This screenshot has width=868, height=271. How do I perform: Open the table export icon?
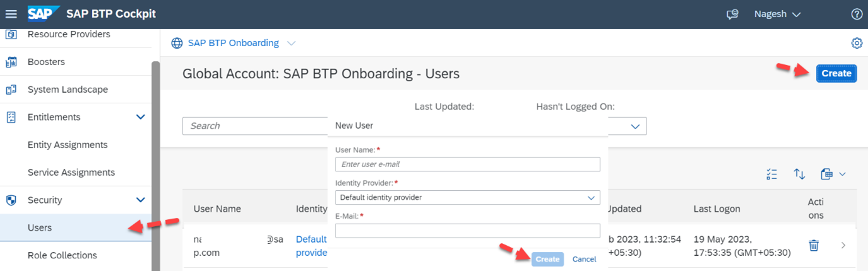click(x=826, y=174)
